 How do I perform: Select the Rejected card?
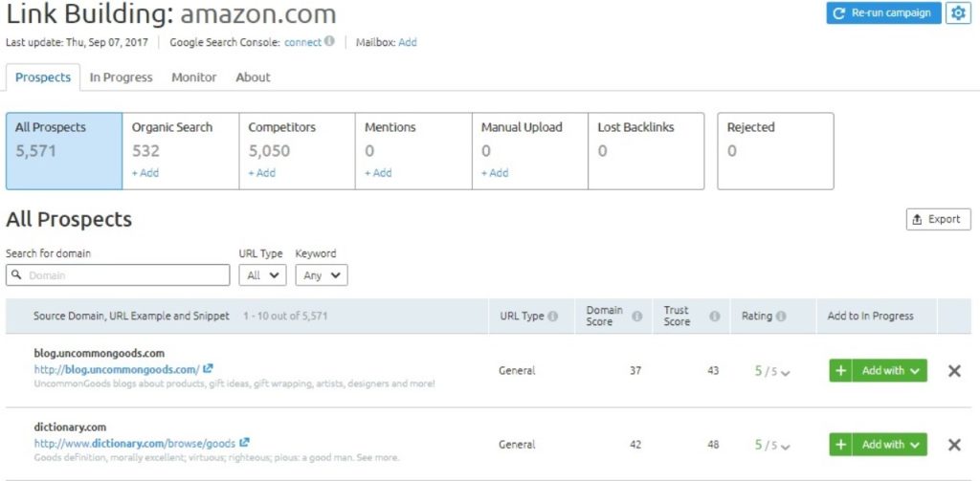775,151
